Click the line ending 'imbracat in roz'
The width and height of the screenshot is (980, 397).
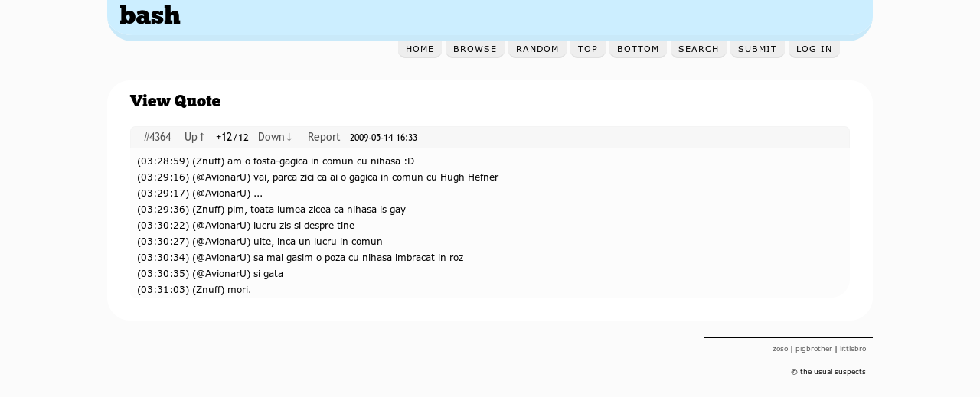(x=300, y=257)
